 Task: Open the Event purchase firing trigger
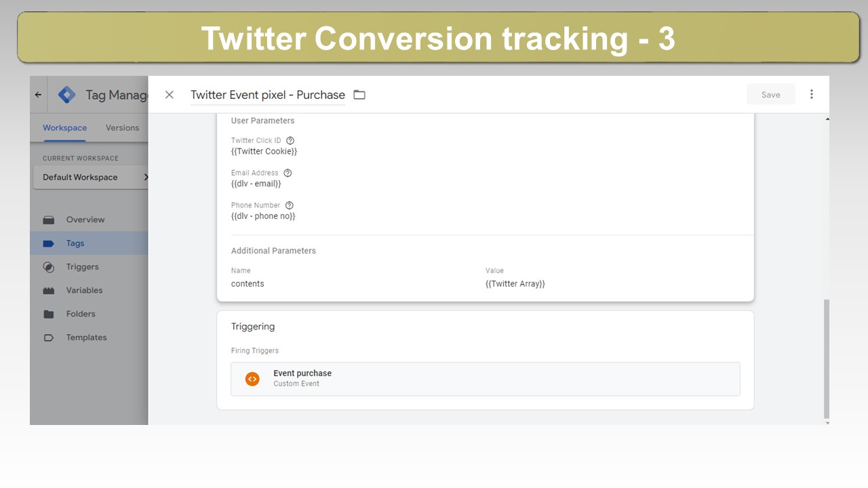tap(486, 379)
